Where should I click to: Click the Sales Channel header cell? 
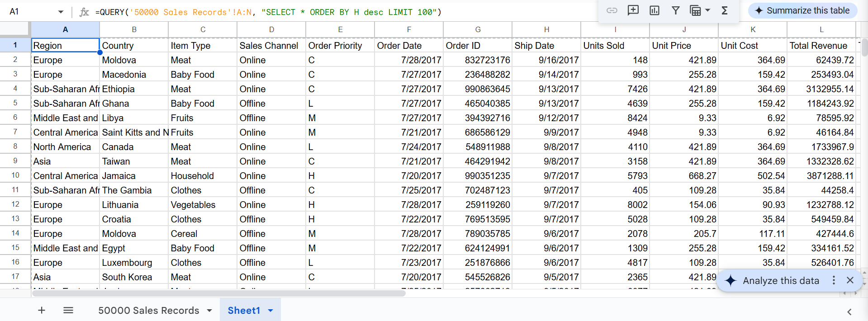(271, 45)
